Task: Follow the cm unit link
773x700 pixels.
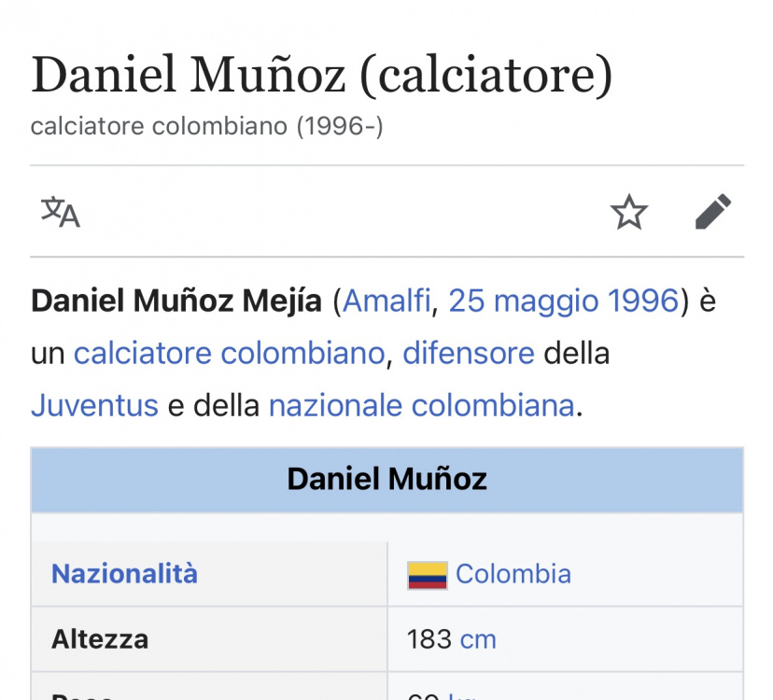Action: pyautogui.click(x=478, y=639)
